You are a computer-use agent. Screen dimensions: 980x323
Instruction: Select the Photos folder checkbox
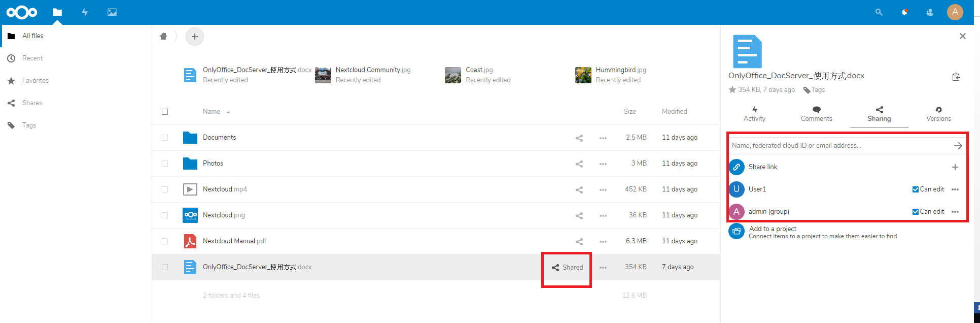165,164
